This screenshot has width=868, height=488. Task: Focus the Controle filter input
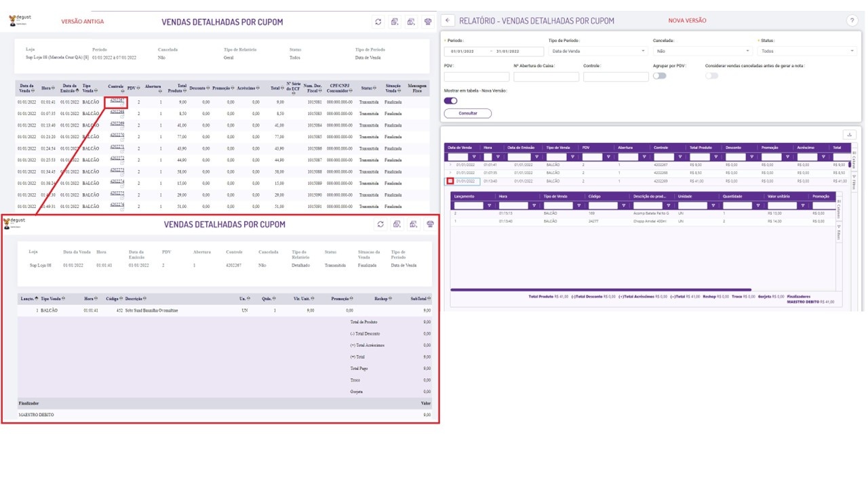(616, 77)
